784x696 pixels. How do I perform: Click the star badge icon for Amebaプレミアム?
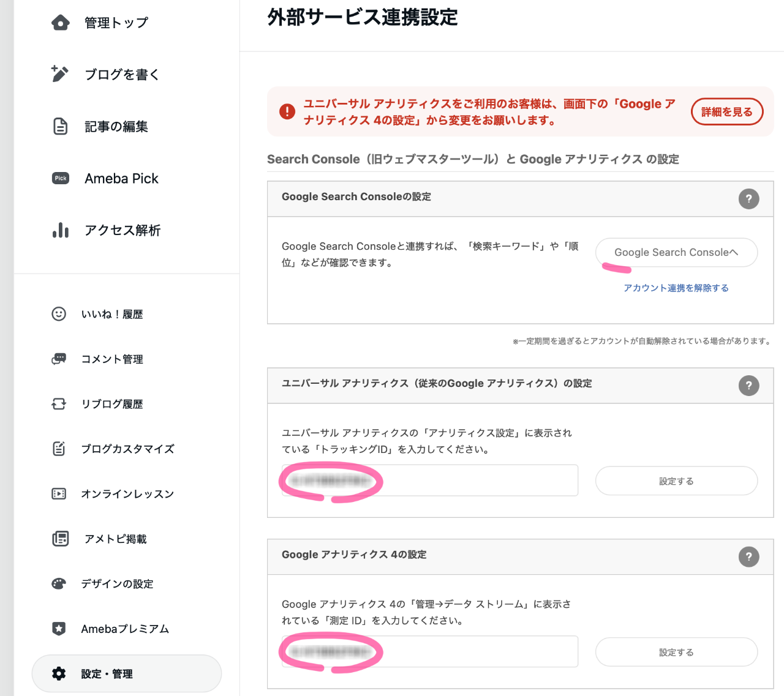pos(59,629)
